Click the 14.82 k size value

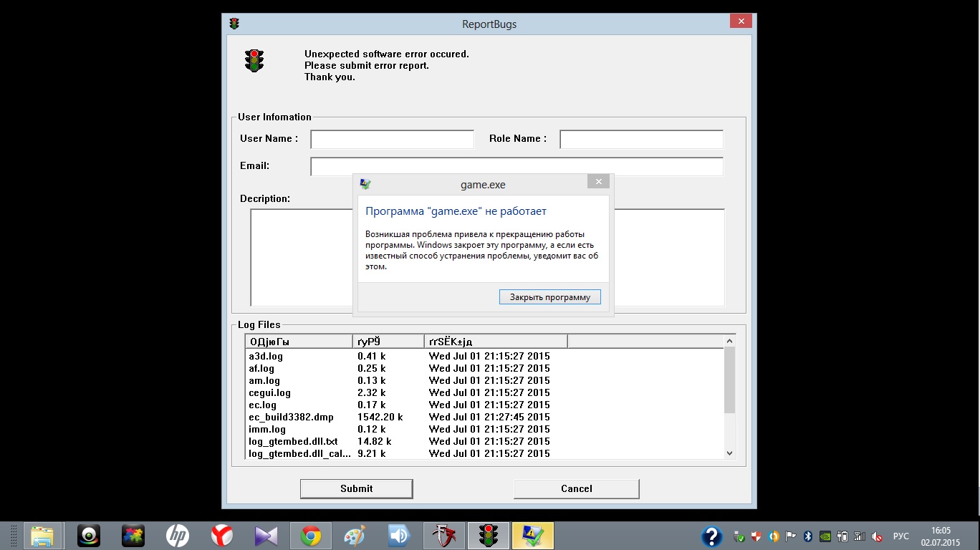[374, 441]
